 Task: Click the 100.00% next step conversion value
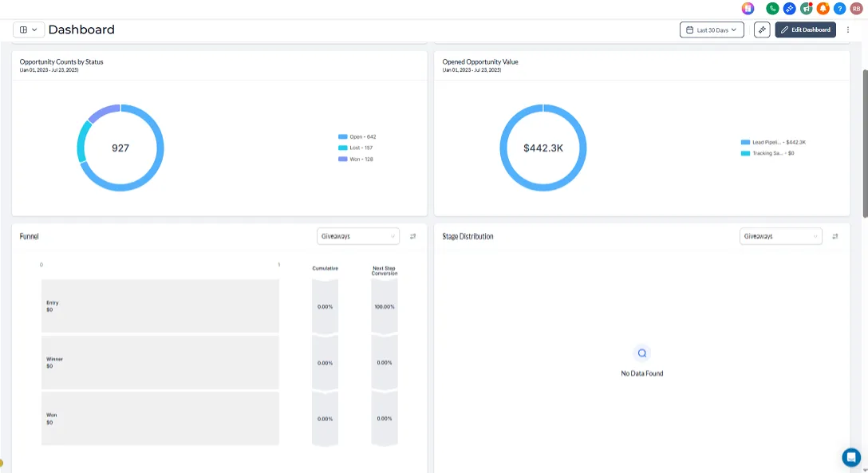click(x=385, y=306)
